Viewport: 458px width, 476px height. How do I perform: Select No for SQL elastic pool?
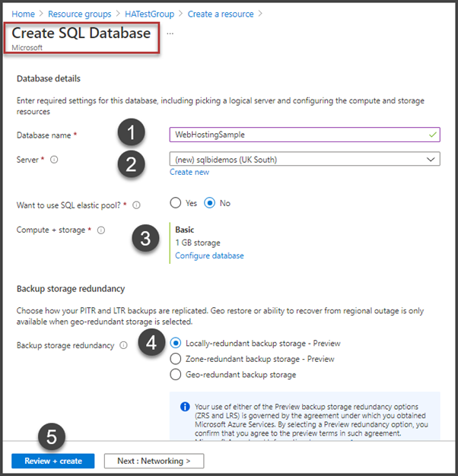coord(209,203)
